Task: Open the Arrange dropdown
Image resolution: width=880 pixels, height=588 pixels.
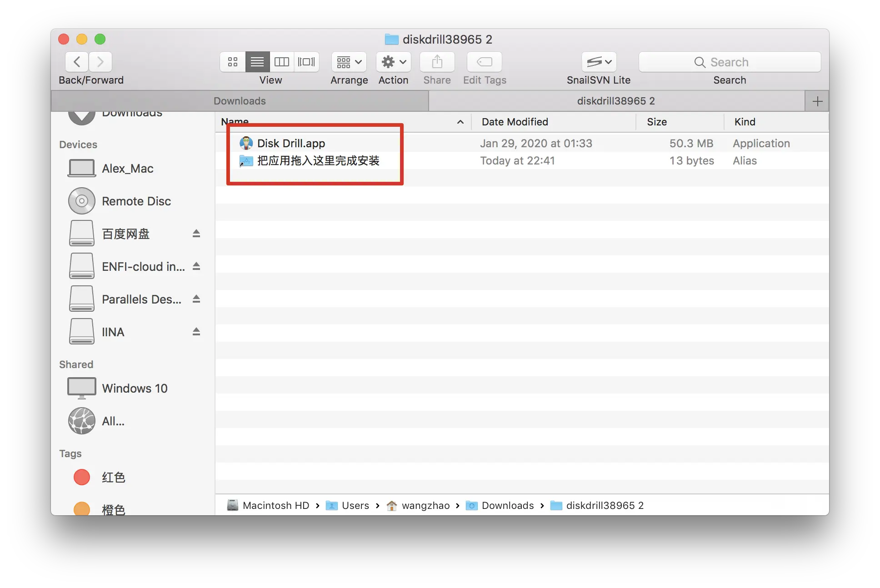Action: (x=349, y=62)
